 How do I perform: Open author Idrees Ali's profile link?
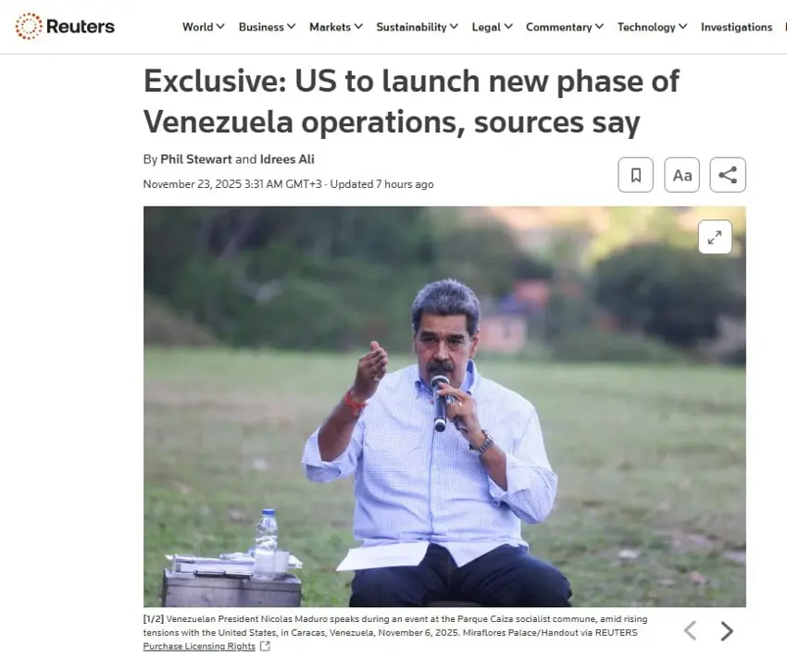click(x=287, y=159)
